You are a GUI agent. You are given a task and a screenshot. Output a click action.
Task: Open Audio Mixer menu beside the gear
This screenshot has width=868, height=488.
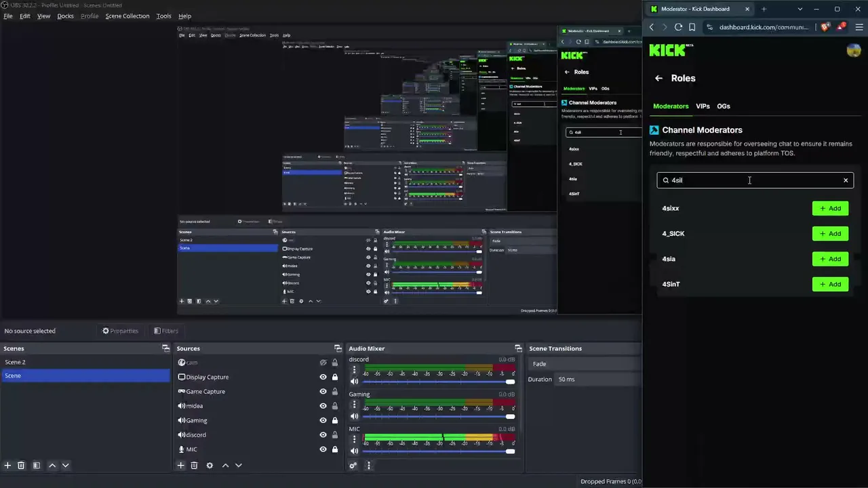tap(369, 466)
